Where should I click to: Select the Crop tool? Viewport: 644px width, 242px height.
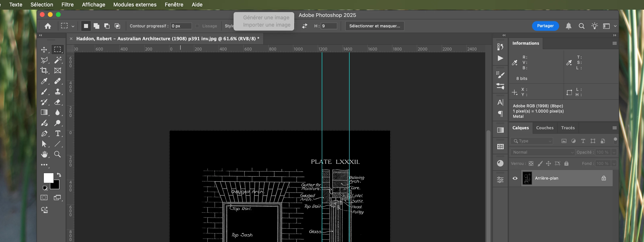44,70
